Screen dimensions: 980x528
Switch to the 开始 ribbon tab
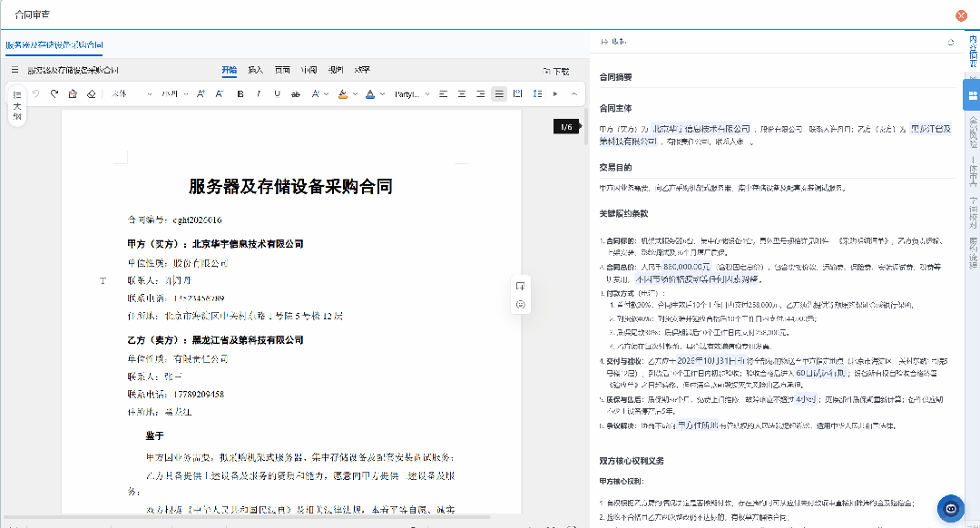coord(230,70)
